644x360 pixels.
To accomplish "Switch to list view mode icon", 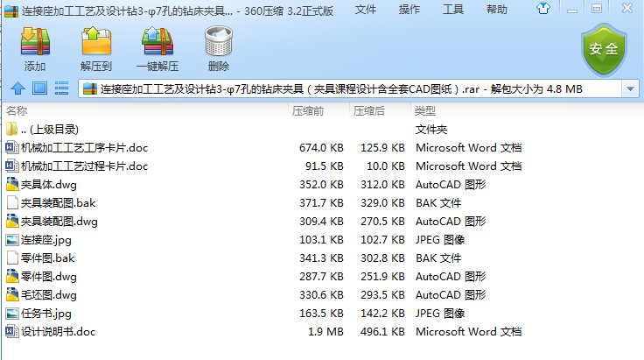I will 61,88.
